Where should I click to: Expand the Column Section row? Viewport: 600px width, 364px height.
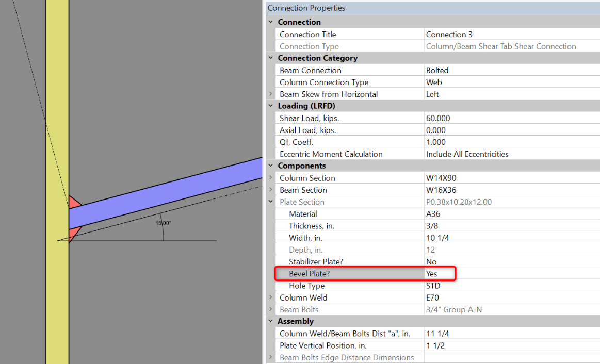coord(271,178)
